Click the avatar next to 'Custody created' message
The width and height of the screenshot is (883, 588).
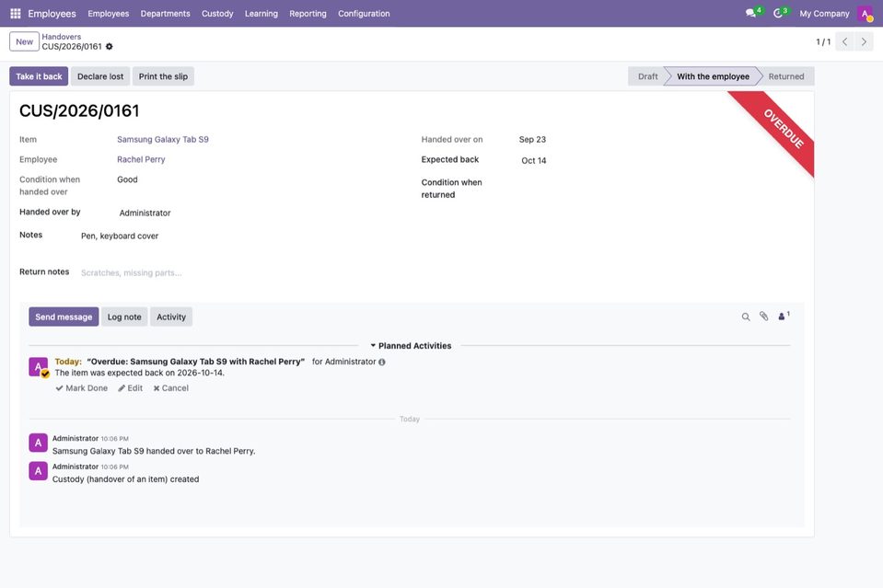click(x=39, y=471)
